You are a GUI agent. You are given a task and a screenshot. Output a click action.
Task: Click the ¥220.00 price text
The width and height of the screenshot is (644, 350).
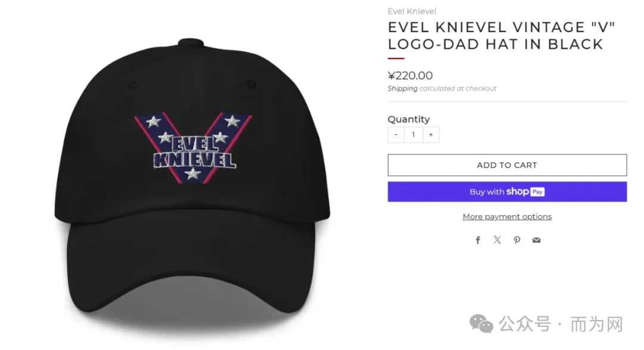[410, 76]
